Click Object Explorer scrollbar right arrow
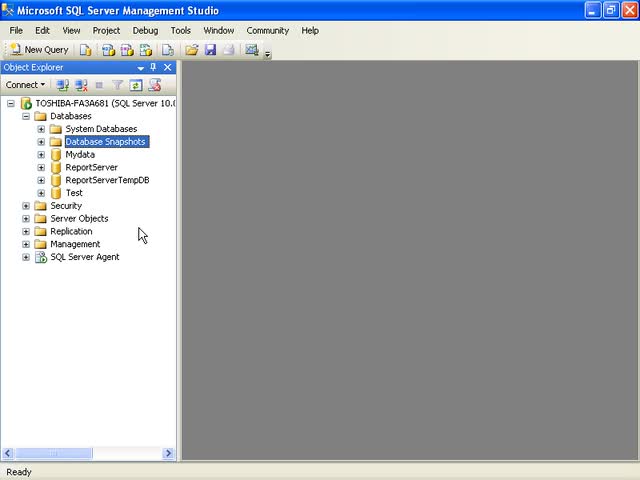The width and height of the screenshot is (640, 480). coord(168,453)
